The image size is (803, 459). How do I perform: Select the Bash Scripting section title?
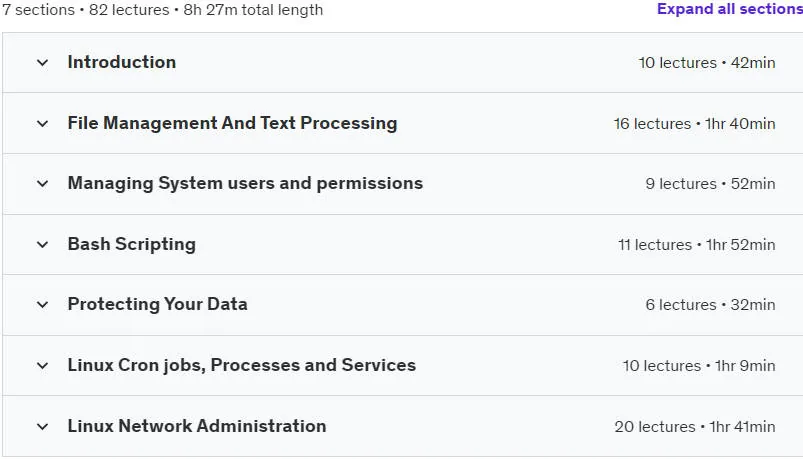[x=132, y=244]
